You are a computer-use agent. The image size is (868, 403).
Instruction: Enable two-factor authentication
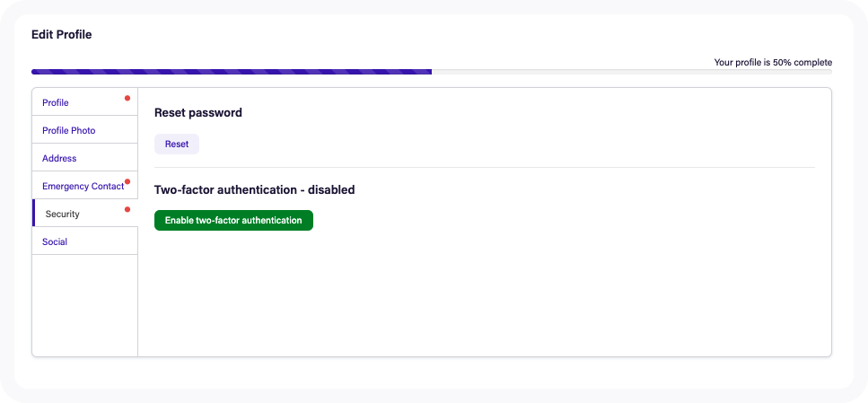click(x=233, y=220)
